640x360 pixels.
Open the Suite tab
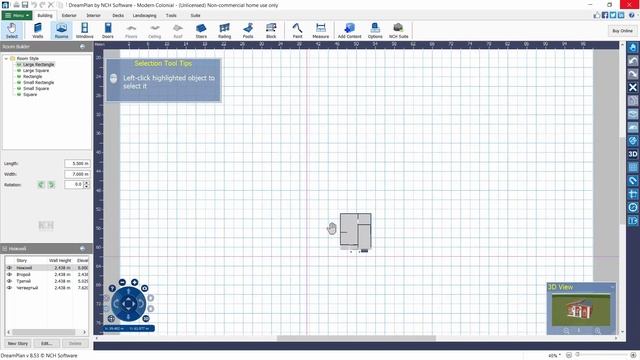(196, 16)
